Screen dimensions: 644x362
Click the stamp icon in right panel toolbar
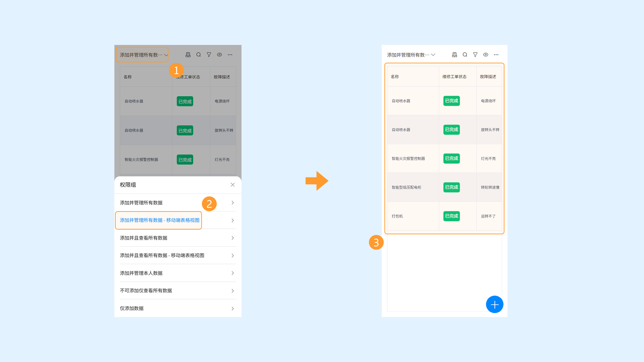[x=454, y=55]
